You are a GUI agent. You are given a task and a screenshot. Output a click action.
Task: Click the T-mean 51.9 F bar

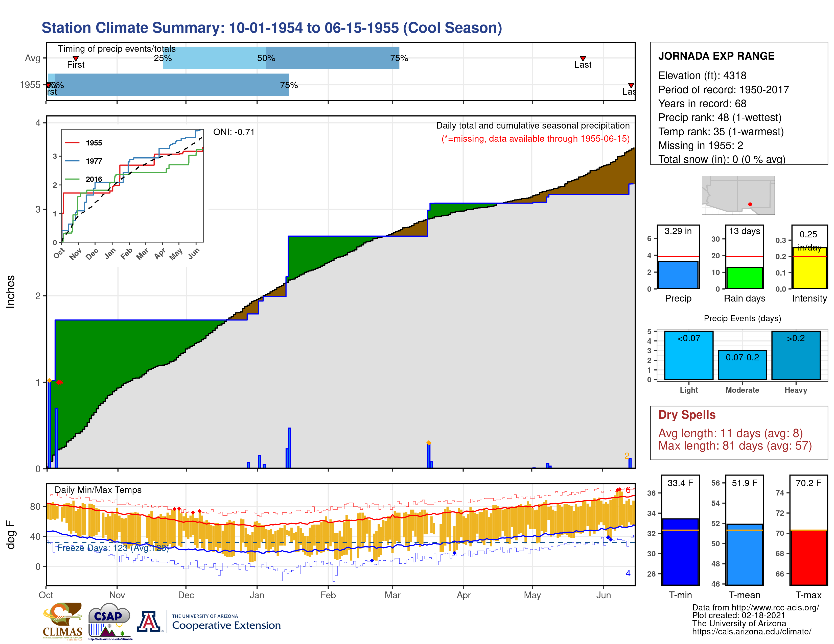pos(745,554)
